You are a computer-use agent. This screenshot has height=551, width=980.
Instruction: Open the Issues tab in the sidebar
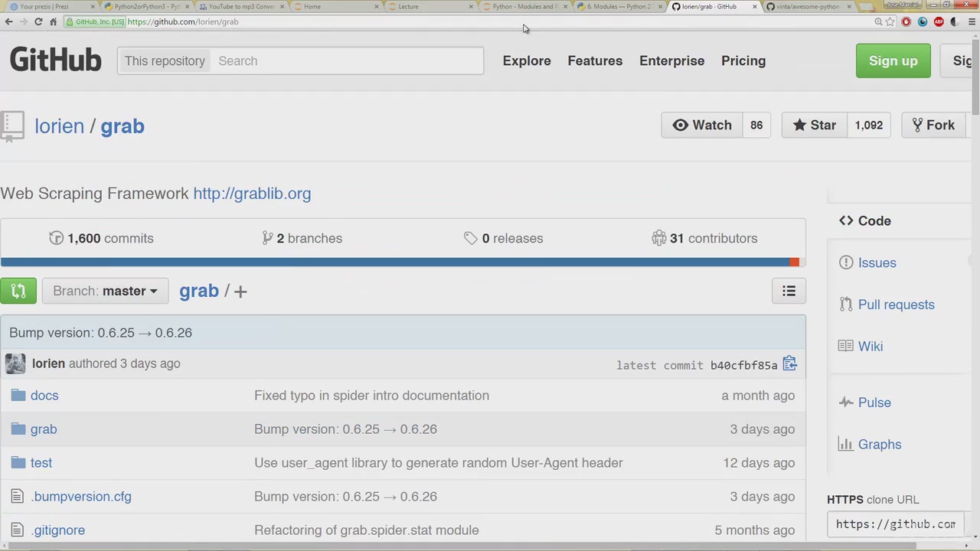(x=867, y=262)
